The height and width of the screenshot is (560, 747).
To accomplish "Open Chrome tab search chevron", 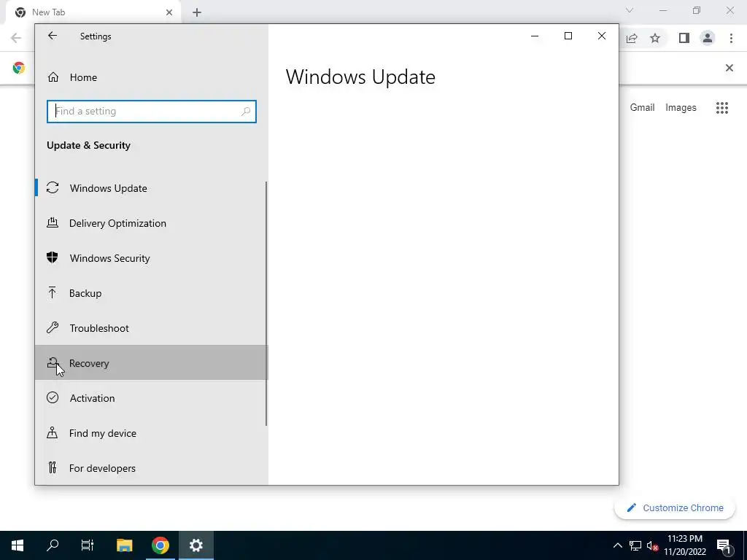I will pos(630,10).
